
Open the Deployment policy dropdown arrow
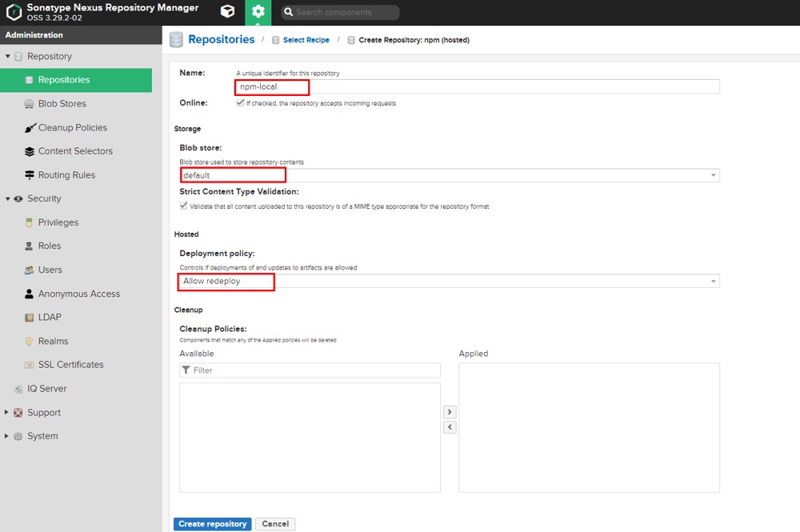tap(714, 281)
